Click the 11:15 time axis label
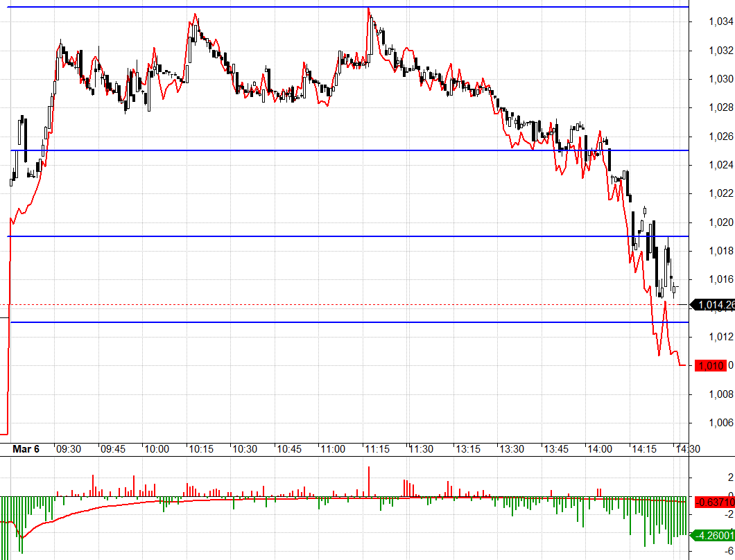Viewport: 735px width, 560px height. click(377, 449)
